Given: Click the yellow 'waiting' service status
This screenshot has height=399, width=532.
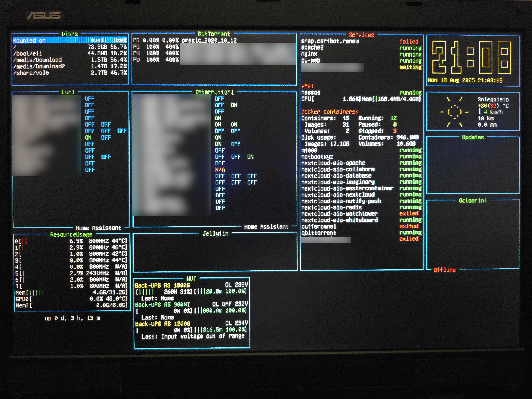Looking at the screenshot, I should pos(411,67).
